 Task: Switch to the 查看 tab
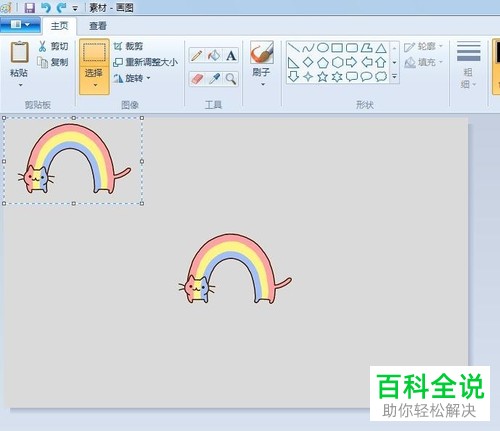click(98, 26)
